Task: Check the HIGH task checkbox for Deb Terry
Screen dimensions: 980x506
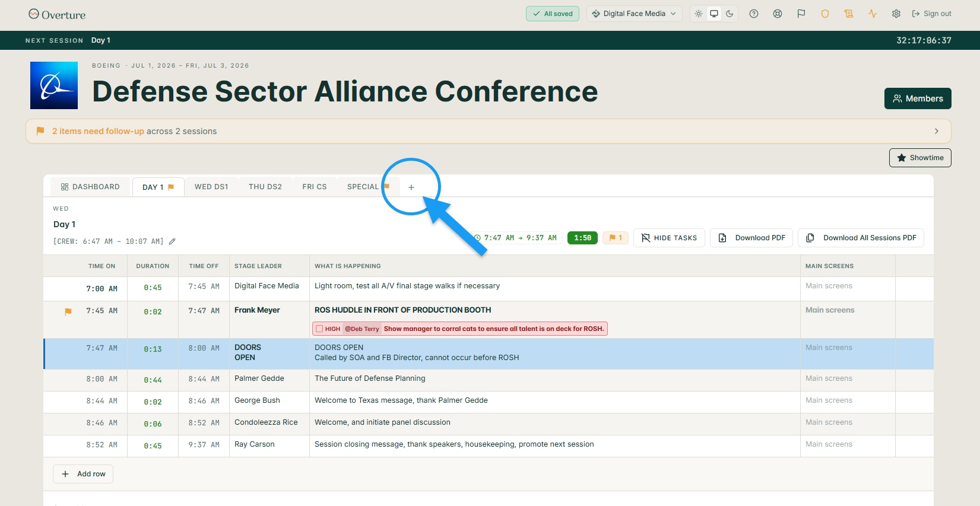Action: tap(319, 329)
